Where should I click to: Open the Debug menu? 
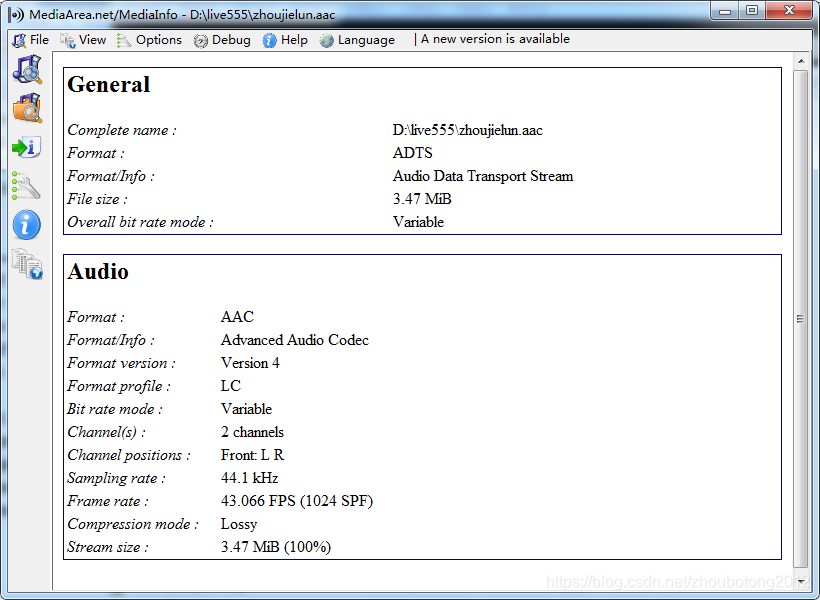222,40
